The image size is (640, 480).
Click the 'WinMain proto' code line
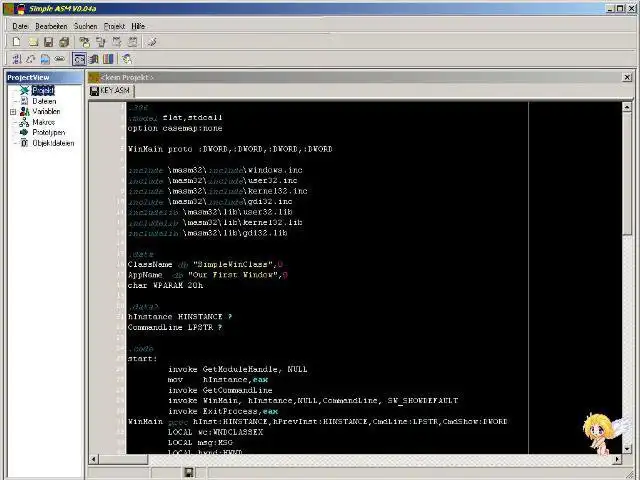[230, 149]
